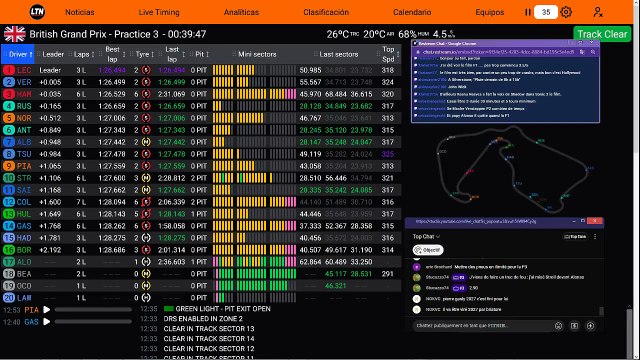640x360 pixels.
Task: Seek within the PIA radio progress bar
Action: tap(93, 310)
